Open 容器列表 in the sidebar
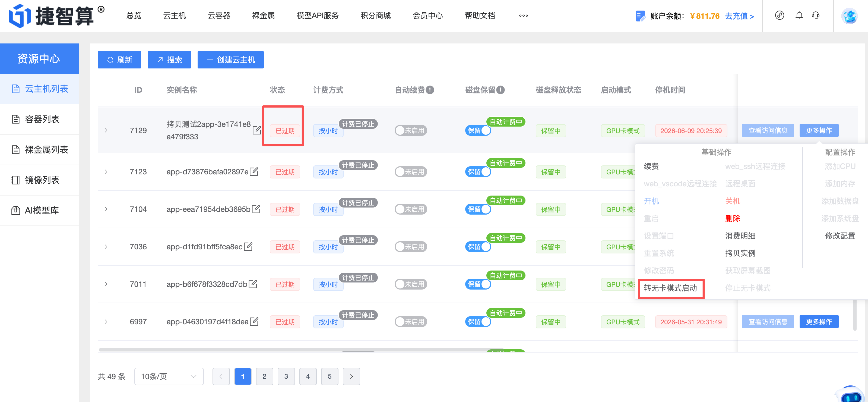Image resolution: width=868 pixels, height=402 pixels. pos(40,120)
